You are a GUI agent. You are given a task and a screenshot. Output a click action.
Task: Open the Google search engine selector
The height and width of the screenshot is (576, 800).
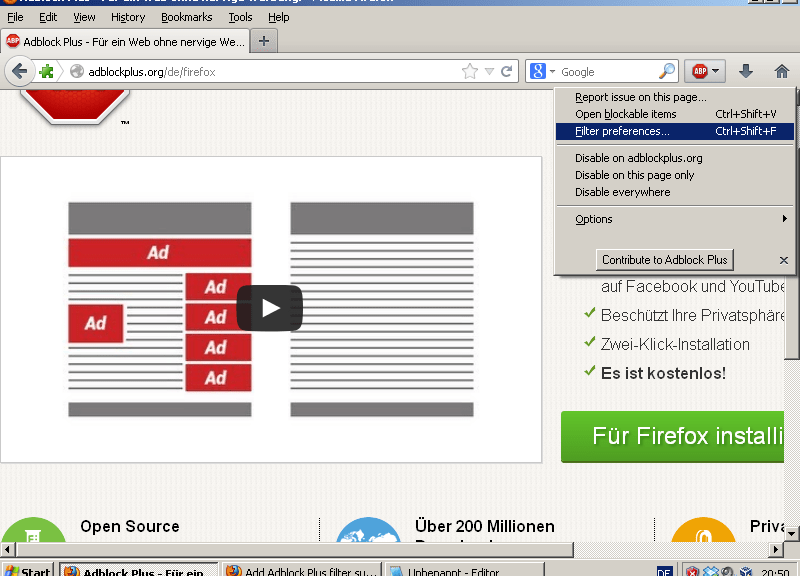click(542, 71)
